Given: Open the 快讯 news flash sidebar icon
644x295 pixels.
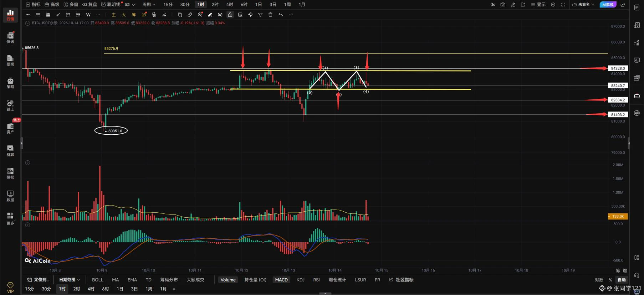Looking at the screenshot, I should tap(10, 37).
